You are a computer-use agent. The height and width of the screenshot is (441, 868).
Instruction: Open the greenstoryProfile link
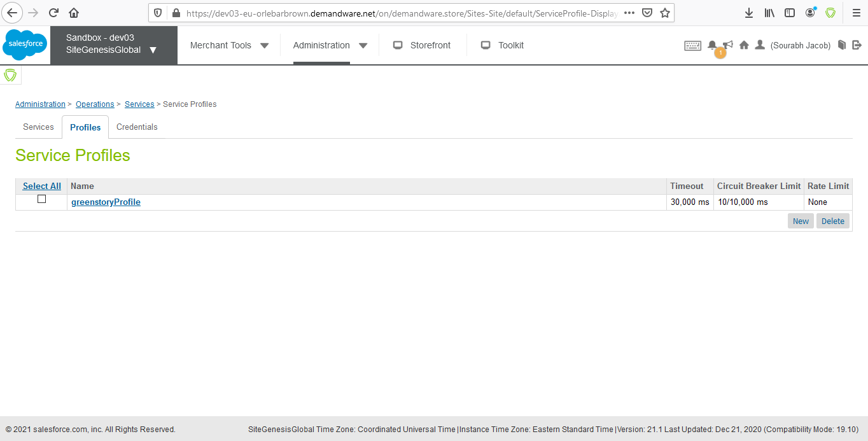pos(106,202)
